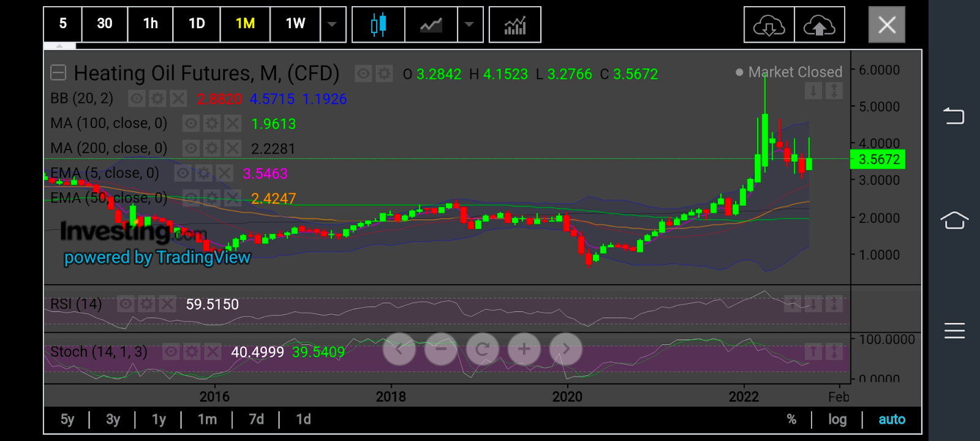Move RSI pane up arrow
This screenshot has width=980, height=441.
pos(792,304)
